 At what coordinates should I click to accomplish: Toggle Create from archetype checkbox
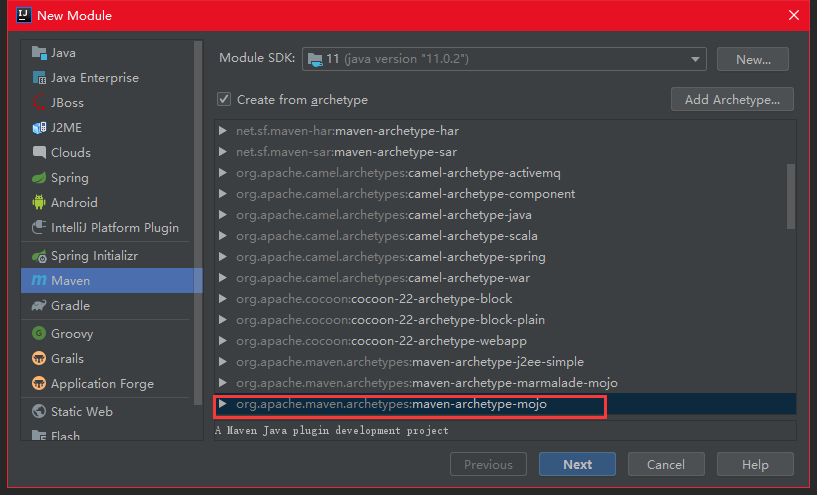[x=224, y=99]
